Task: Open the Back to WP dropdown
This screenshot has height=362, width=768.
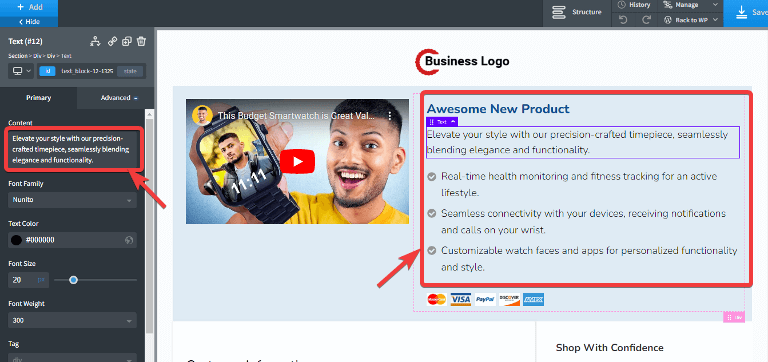Action: click(x=691, y=20)
